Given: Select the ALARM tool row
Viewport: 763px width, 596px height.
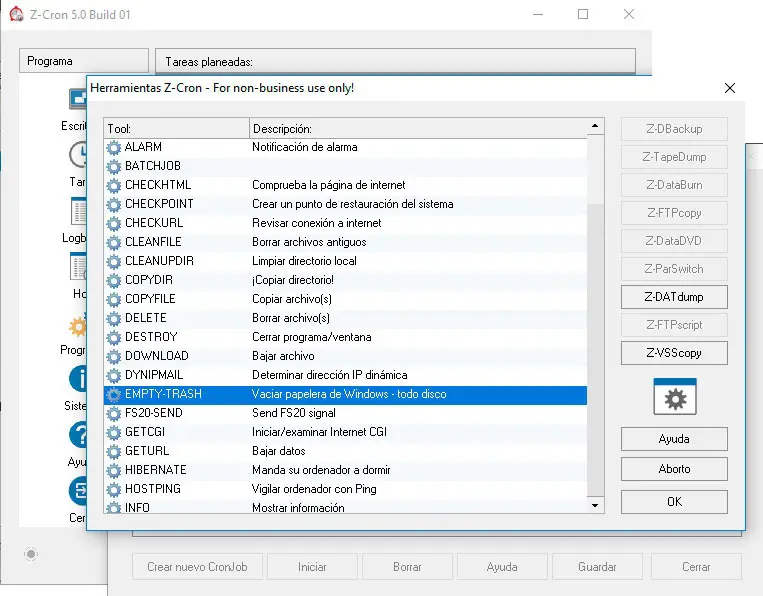Looking at the screenshot, I should 345,147.
